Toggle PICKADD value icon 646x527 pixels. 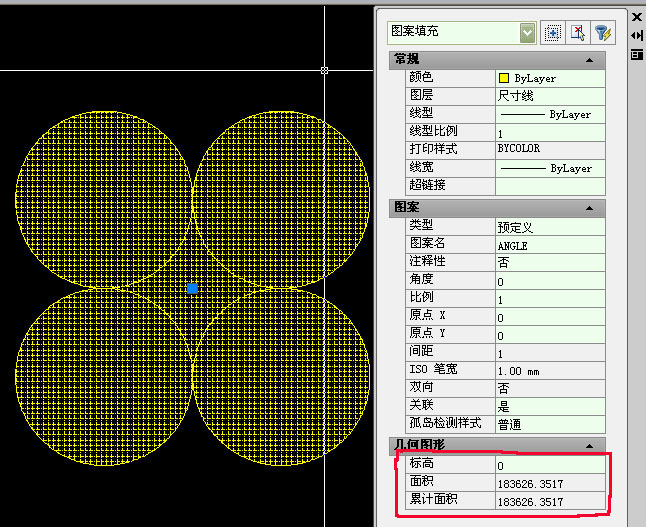[x=552, y=33]
